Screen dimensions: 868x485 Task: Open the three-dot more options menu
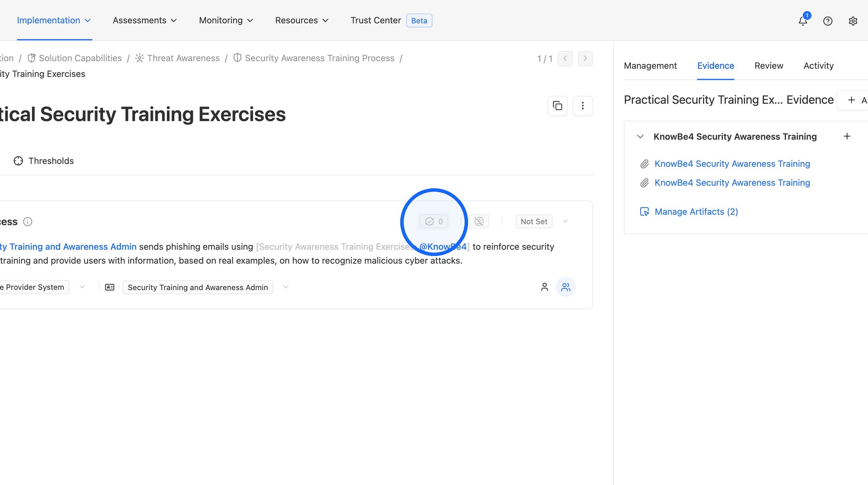point(583,106)
